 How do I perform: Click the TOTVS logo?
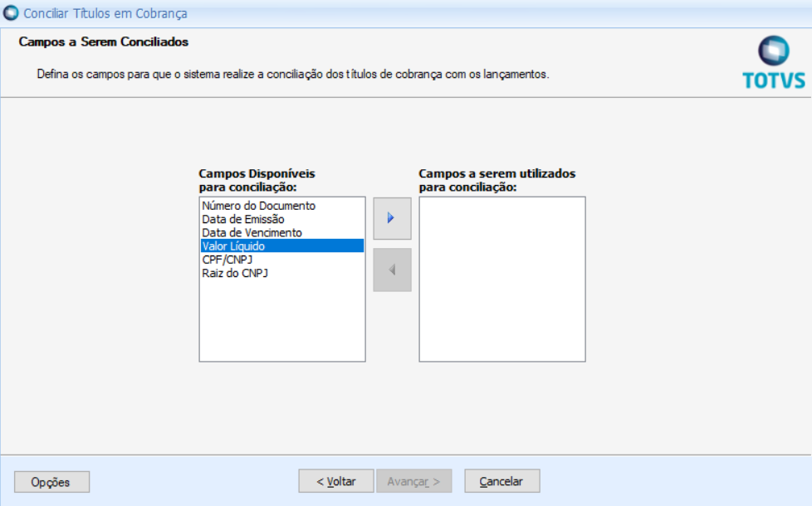(774, 62)
